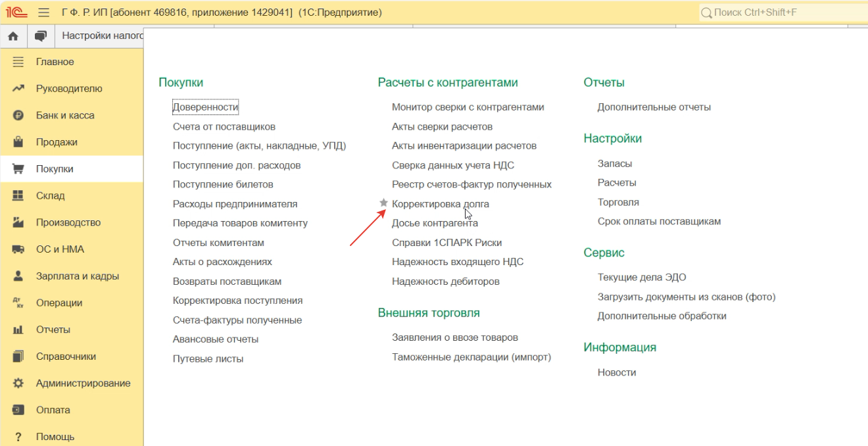Open Дополнительные отчеты link

(654, 107)
